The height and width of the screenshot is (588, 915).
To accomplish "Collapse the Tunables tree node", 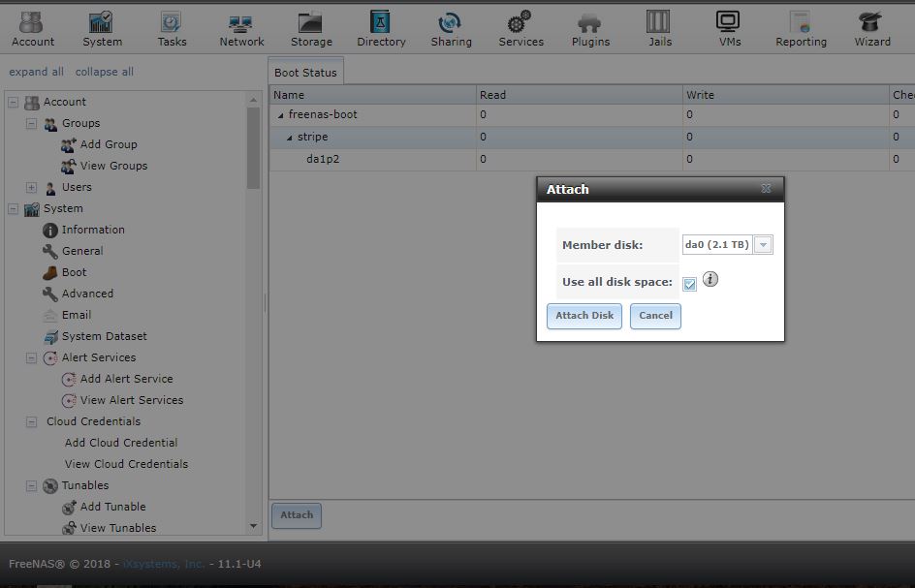I will pyautogui.click(x=31, y=485).
